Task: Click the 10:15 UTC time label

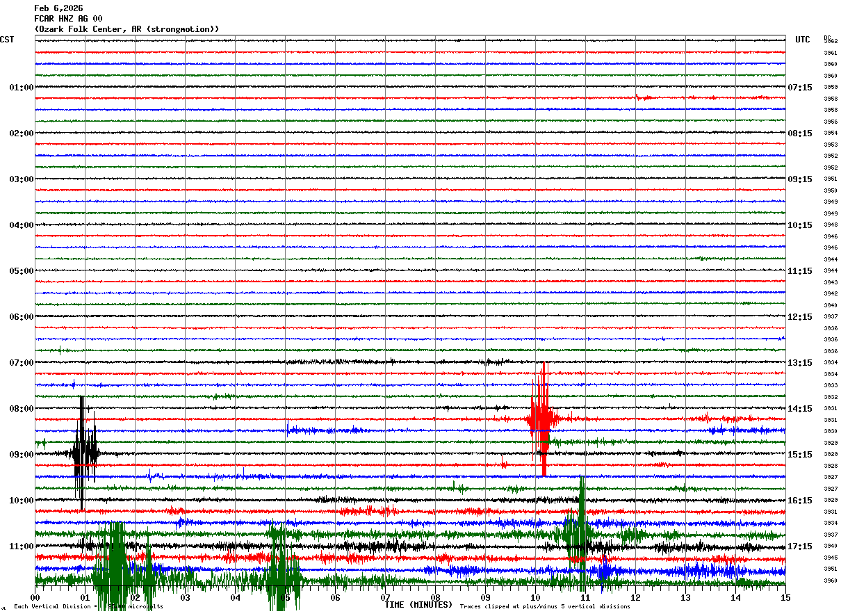Action: pos(800,225)
